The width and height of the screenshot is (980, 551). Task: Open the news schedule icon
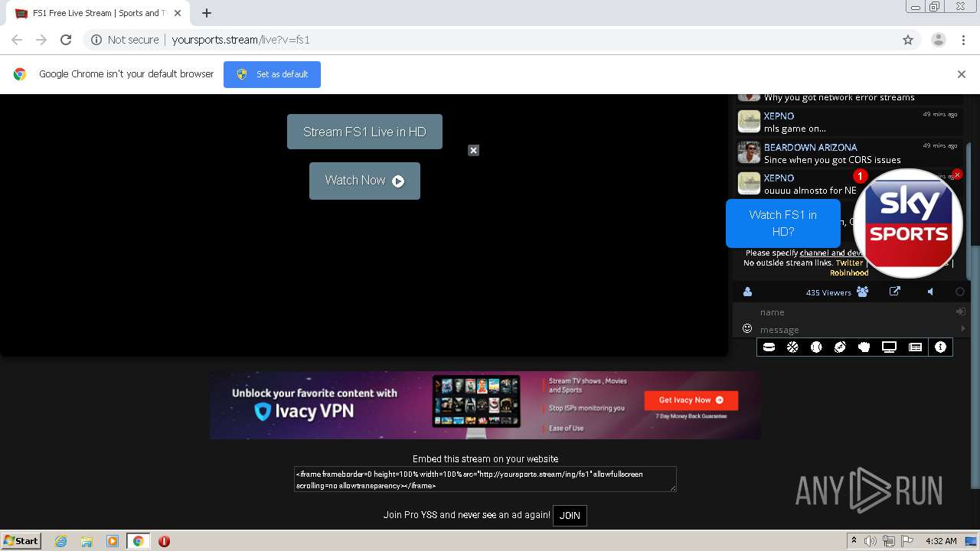pyautogui.click(x=915, y=347)
